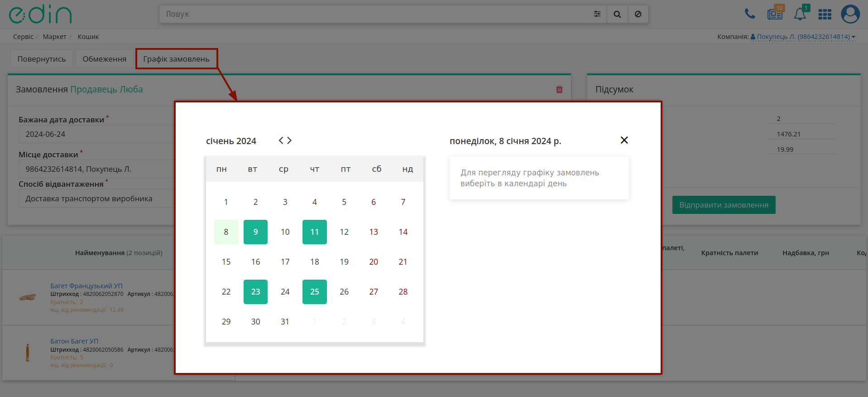Open Продавець Люба seller link
Screen dimensions: 868x397
pyautogui.click(x=106, y=89)
